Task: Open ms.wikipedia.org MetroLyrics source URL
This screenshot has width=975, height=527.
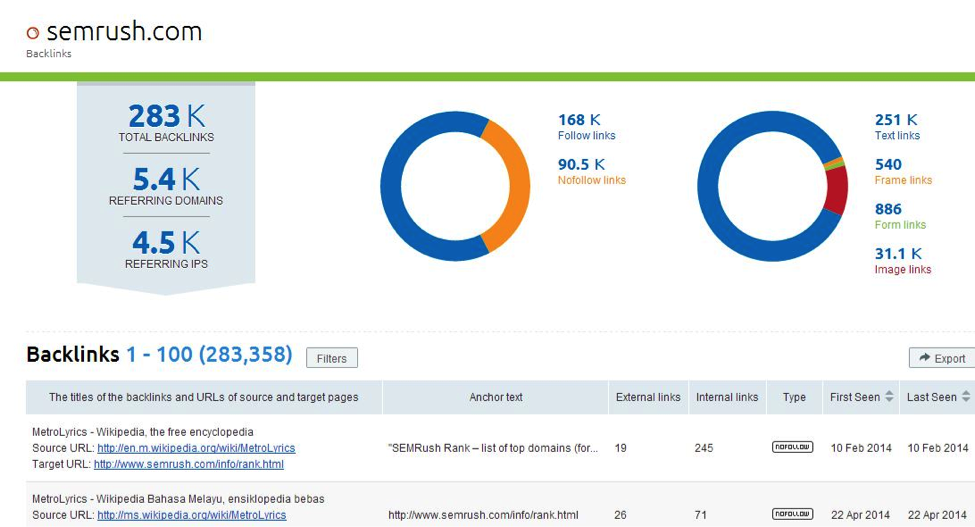Action: (x=191, y=515)
